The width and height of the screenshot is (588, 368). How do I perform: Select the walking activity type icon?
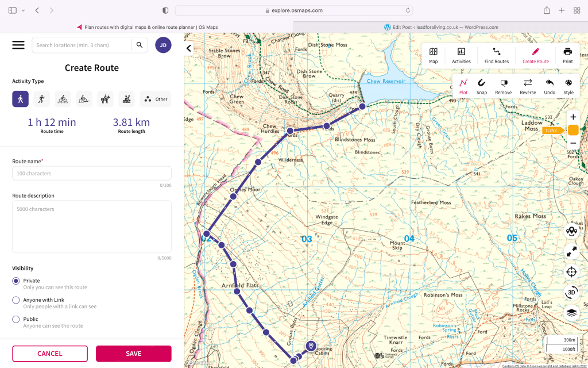click(21, 99)
